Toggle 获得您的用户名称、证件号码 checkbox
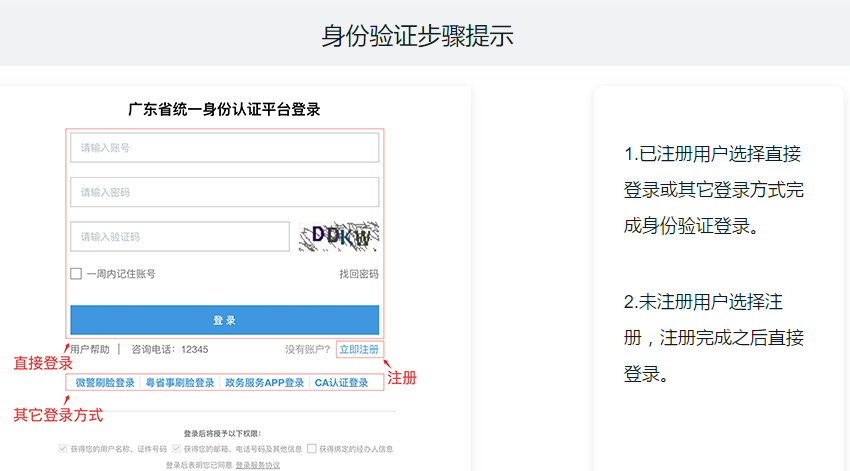This screenshot has height=471, width=850. pyautogui.click(x=64, y=449)
